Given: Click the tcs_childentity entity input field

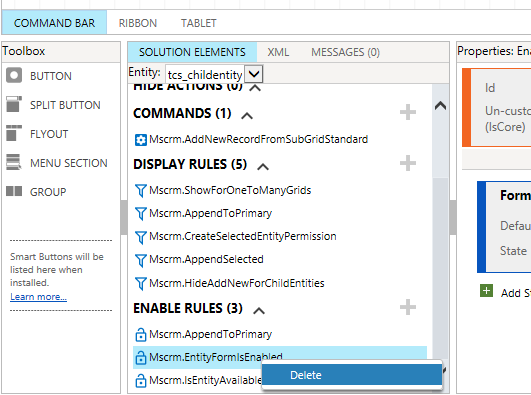Looking at the screenshot, I should 205,74.
